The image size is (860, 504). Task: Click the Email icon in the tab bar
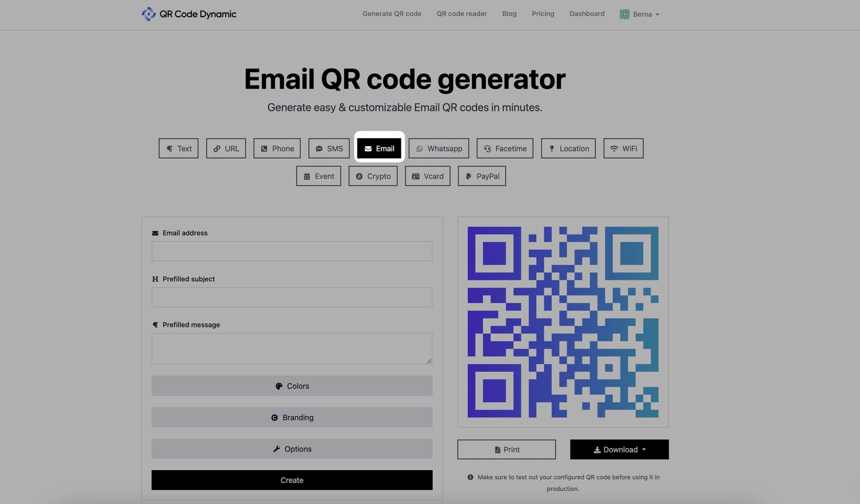(x=368, y=148)
